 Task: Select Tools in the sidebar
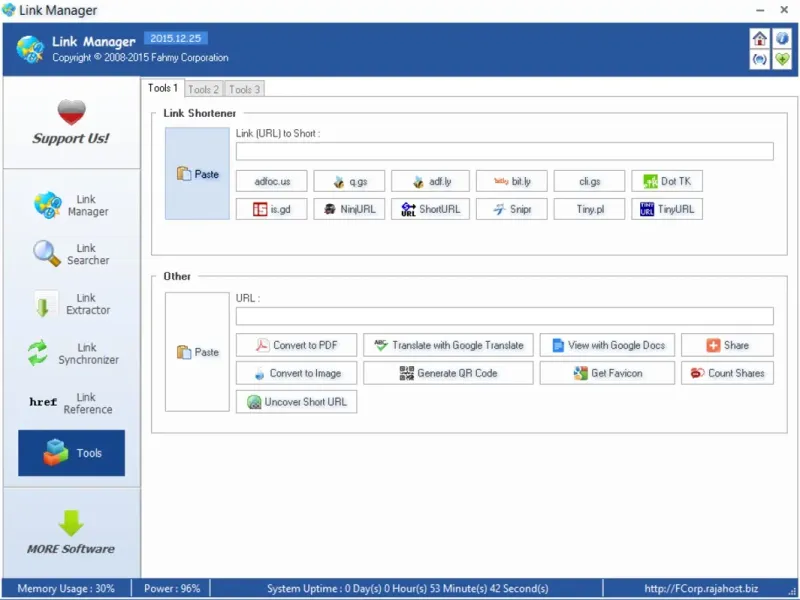(71, 453)
